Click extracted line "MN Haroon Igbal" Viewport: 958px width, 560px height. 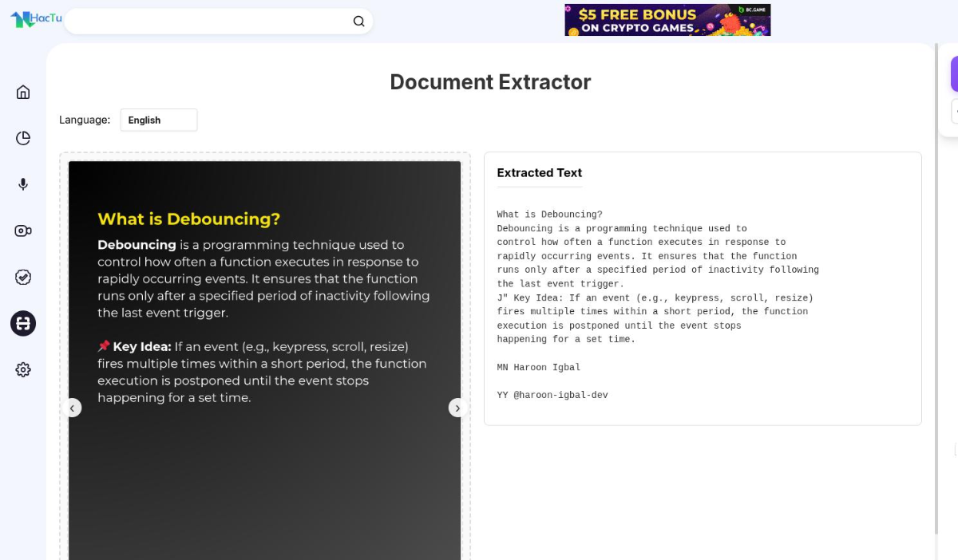[x=539, y=368]
